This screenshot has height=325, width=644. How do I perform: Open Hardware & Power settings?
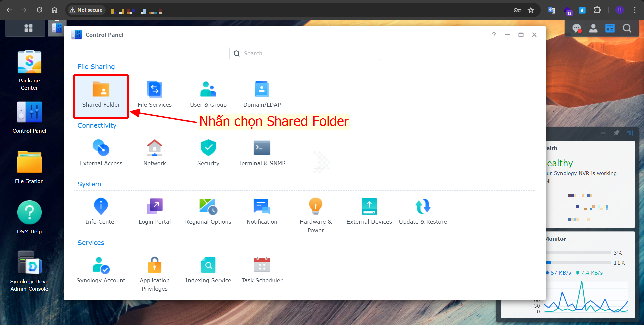(315, 214)
